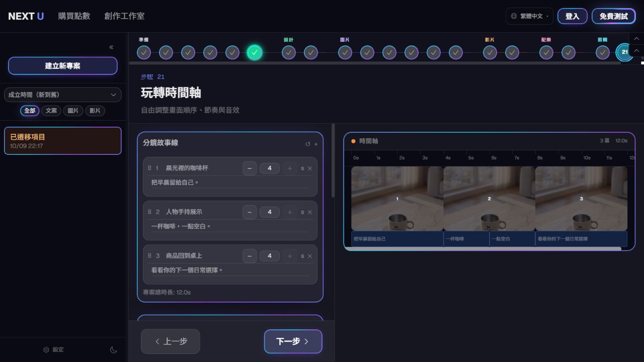Open settings via the gear icon

(46, 350)
